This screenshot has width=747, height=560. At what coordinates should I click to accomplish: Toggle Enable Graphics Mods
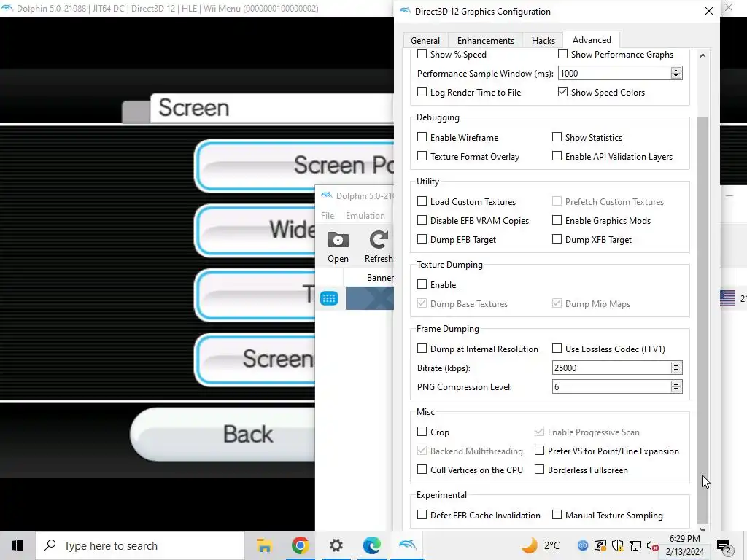pyautogui.click(x=557, y=220)
